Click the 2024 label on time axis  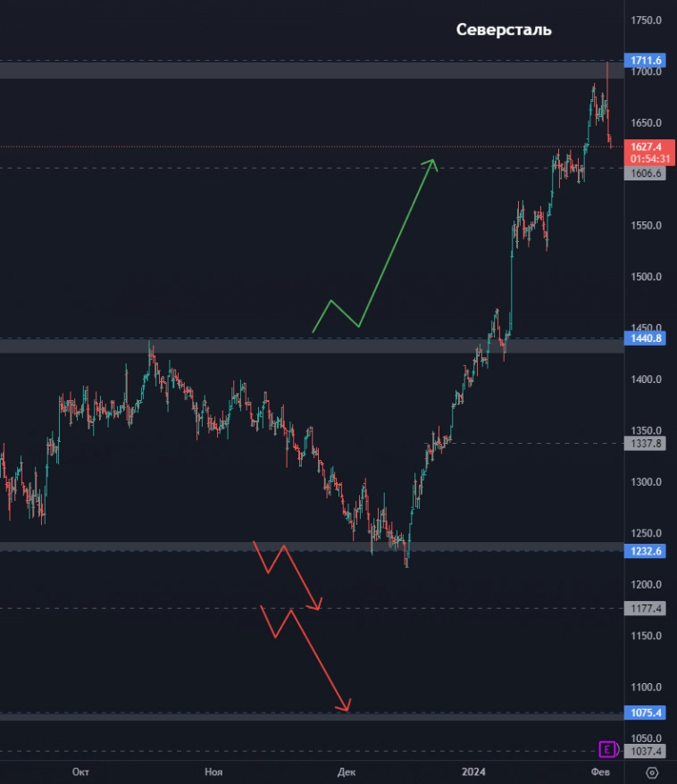(x=473, y=771)
